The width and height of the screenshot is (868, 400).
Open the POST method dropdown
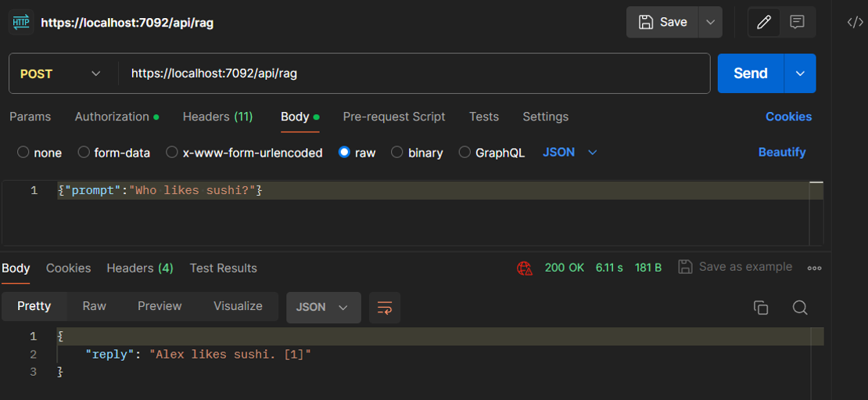(x=61, y=74)
